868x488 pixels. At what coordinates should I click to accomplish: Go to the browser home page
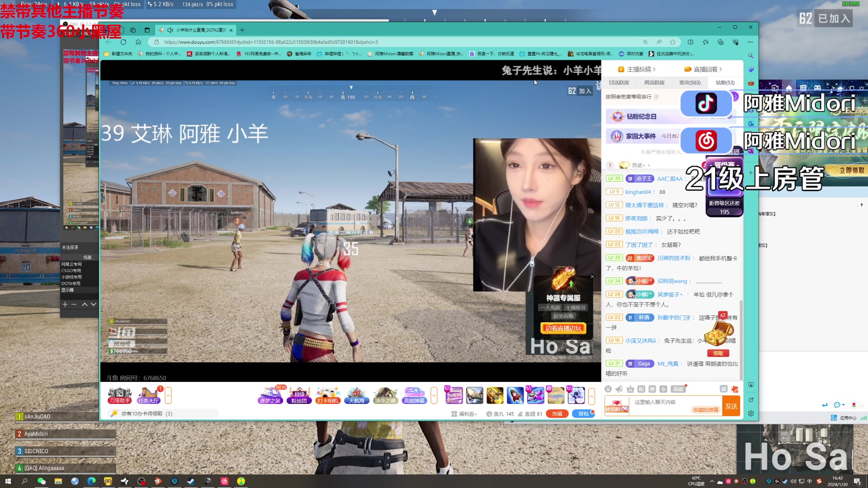pyautogui.click(x=138, y=42)
